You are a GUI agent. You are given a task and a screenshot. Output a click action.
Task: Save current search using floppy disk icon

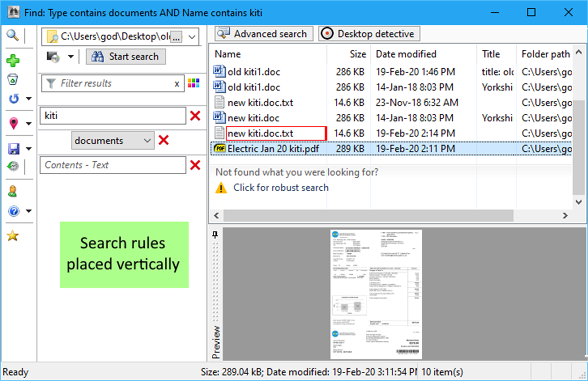point(14,148)
